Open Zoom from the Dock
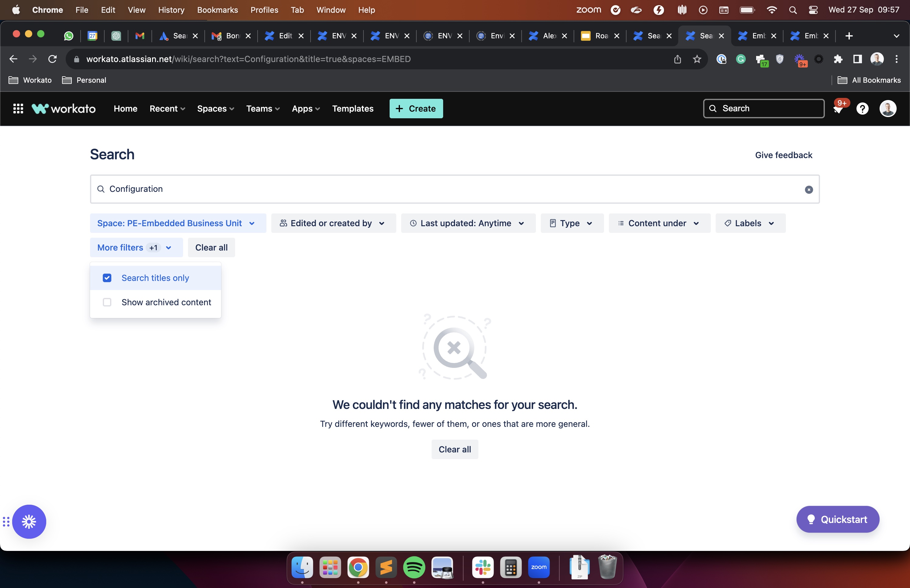The height and width of the screenshot is (588, 910). pyautogui.click(x=539, y=568)
